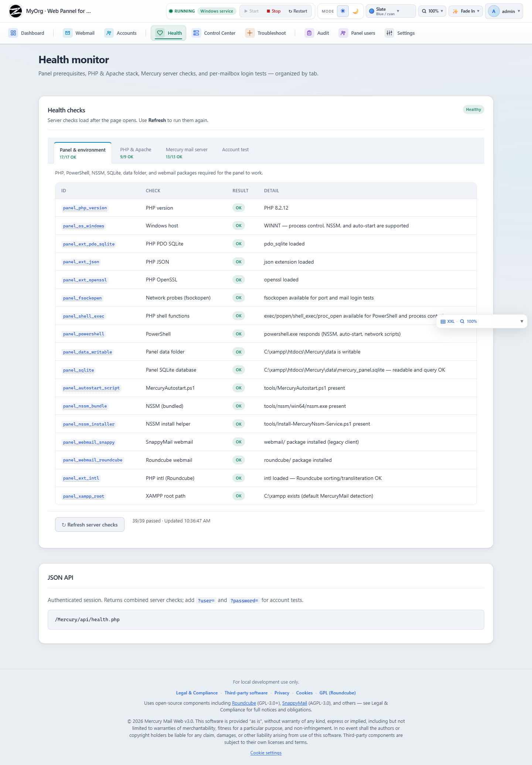The height and width of the screenshot is (765, 532).
Task: Click the XXL layout grid icon
Action: pos(443,321)
